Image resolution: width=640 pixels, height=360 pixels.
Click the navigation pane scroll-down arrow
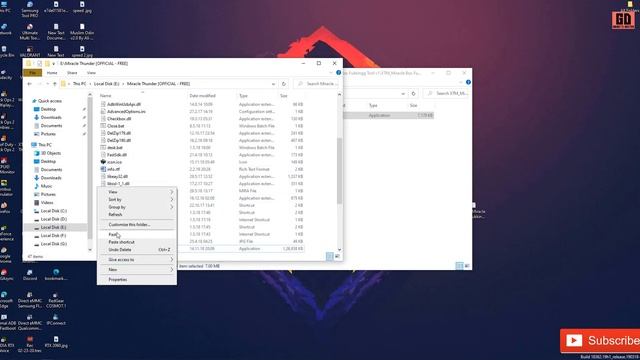tap(90, 250)
